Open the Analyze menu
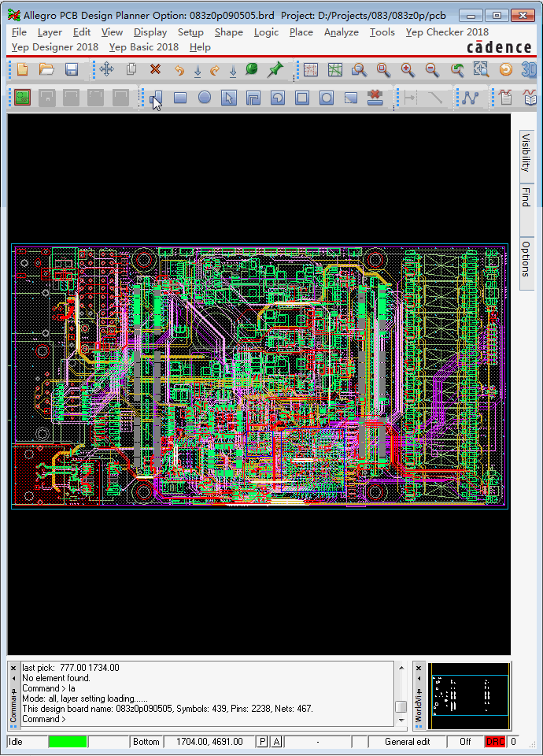Screen dimensions: 543x756 coord(341,32)
